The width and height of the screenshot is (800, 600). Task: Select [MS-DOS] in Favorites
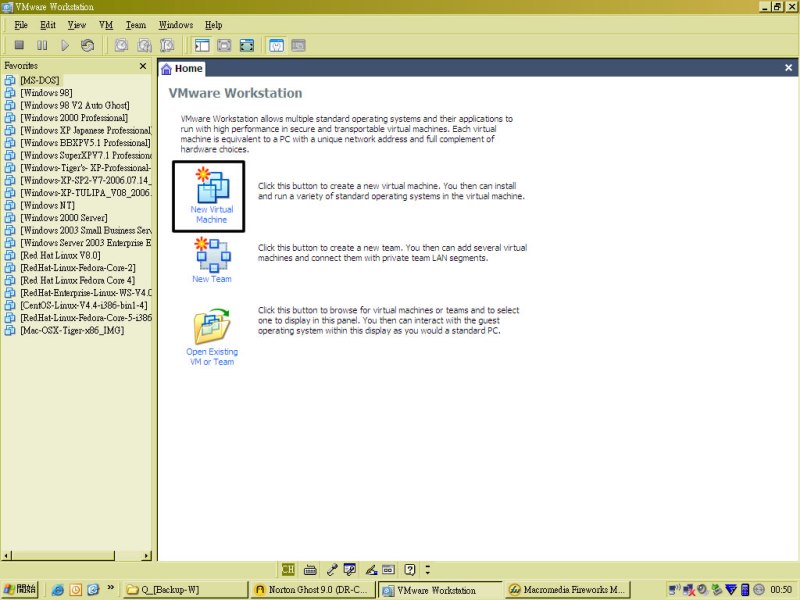[40, 80]
